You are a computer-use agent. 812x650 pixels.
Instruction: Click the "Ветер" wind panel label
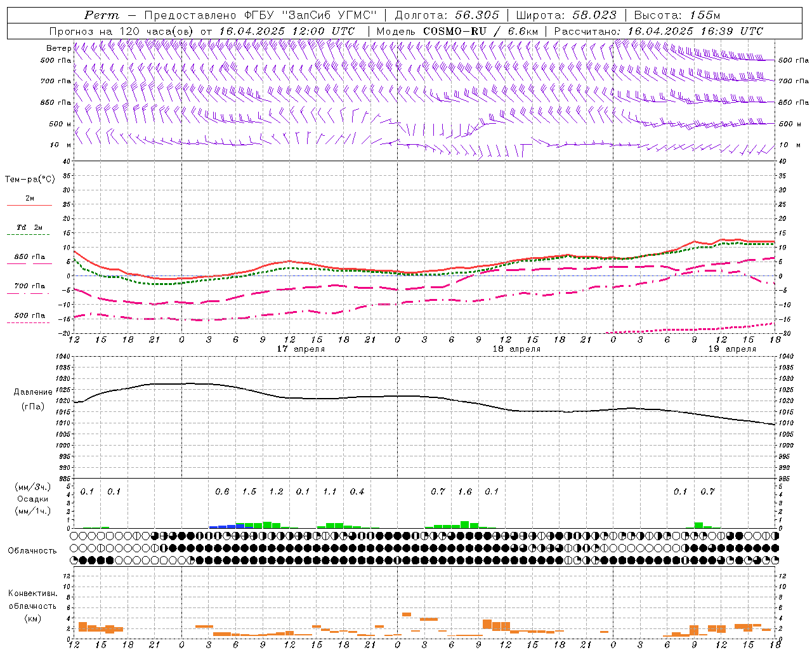click(x=58, y=48)
